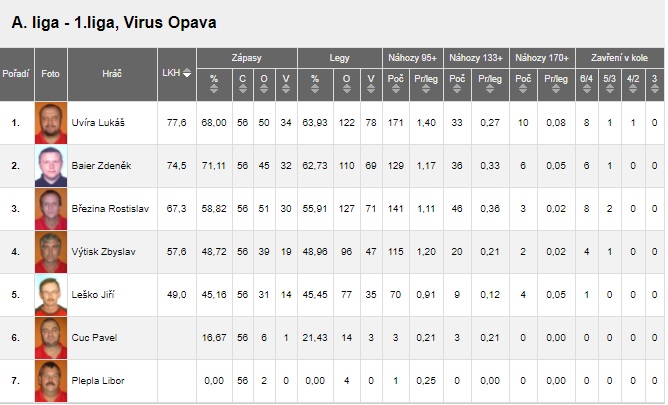The height and width of the screenshot is (405, 668).
Task: Sort Legy V column
Action: 371,89
